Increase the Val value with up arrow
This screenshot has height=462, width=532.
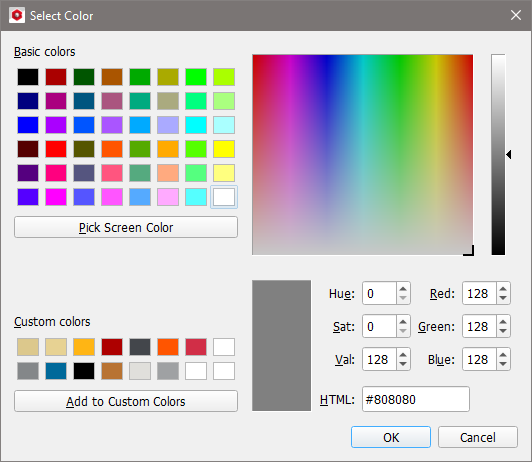(x=403, y=355)
